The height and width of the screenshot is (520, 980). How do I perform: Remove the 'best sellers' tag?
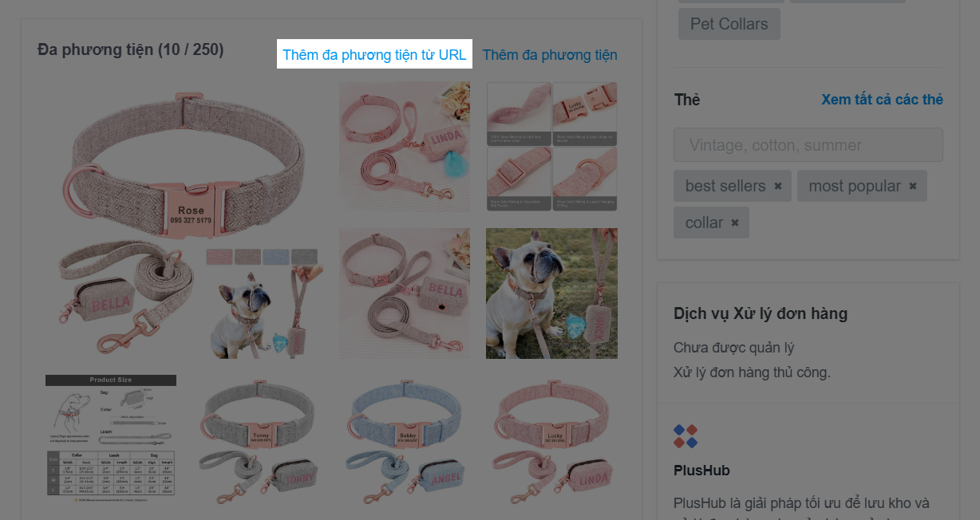[777, 186]
